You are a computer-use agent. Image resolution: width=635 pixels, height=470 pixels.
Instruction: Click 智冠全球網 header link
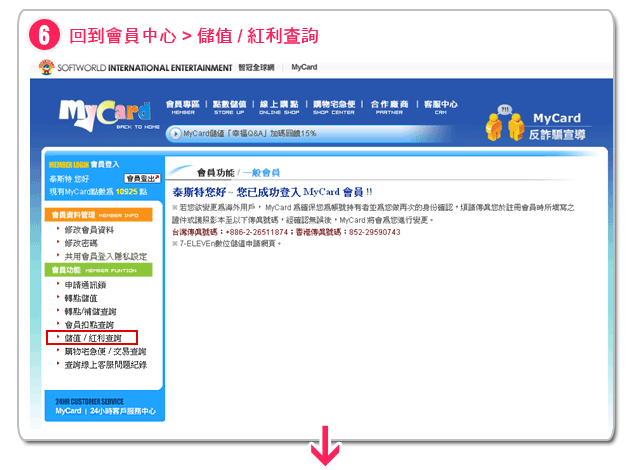coord(256,68)
